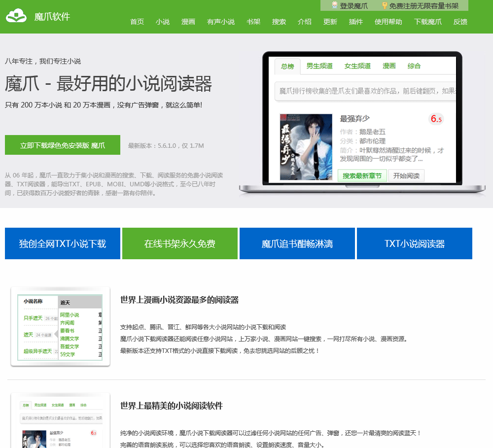
Task: Click the 分类：都市伦理 category line
Action: click(362, 141)
